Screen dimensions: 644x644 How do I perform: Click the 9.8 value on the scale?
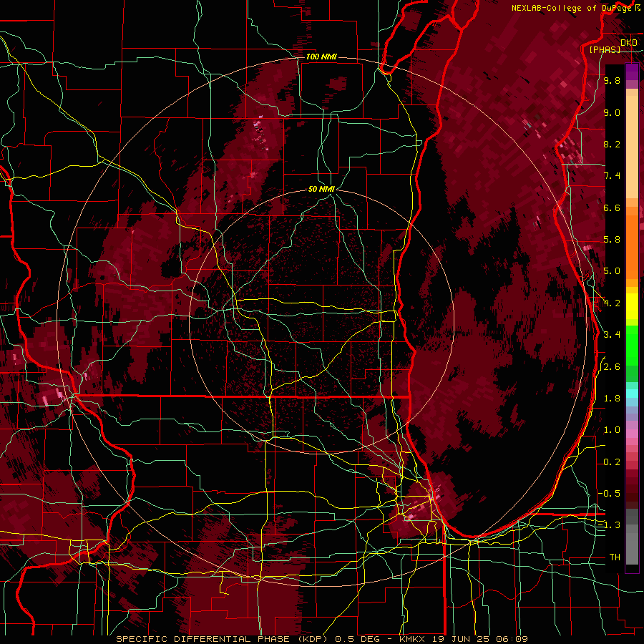pyautogui.click(x=612, y=80)
